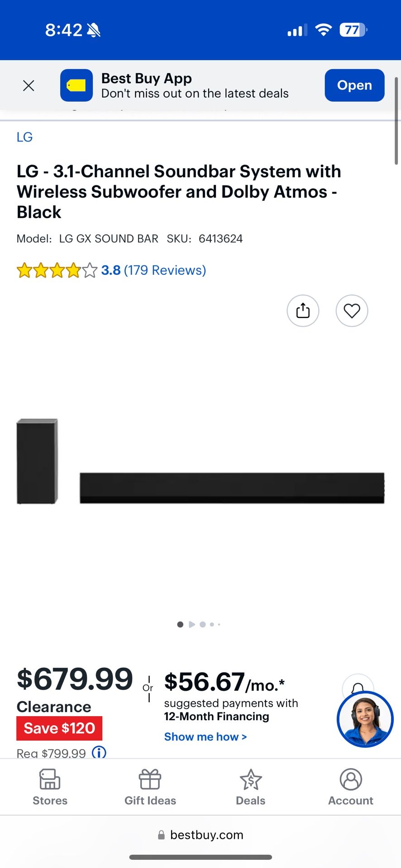The image size is (401, 868).
Task: Open the LG brand link
Action: [x=24, y=137]
